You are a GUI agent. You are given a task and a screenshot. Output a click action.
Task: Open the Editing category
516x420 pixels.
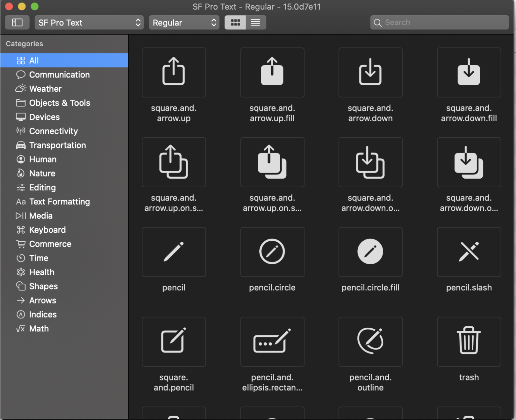(64, 187)
